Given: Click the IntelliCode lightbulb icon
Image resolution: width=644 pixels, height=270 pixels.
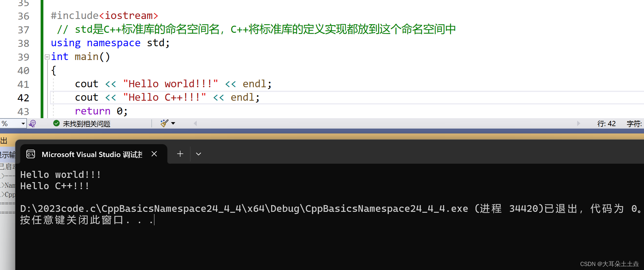Looking at the screenshot, I should click(32, 124).
